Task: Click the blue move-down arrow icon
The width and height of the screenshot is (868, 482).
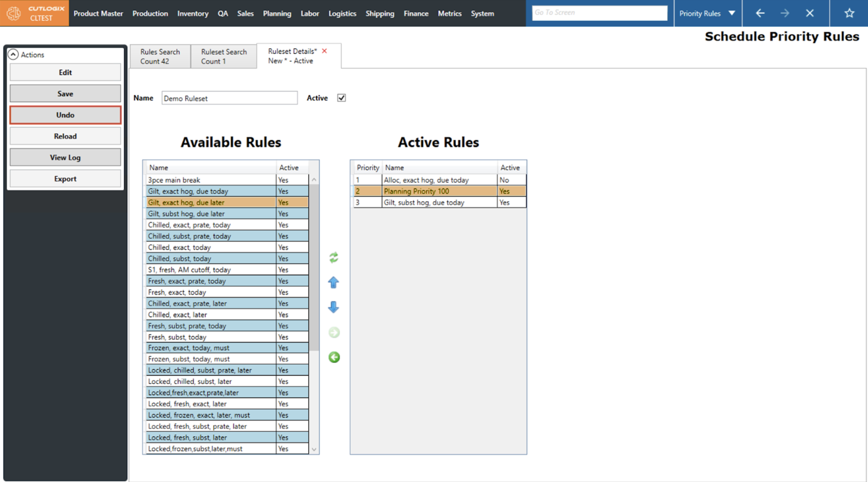Action: (334, 307)
